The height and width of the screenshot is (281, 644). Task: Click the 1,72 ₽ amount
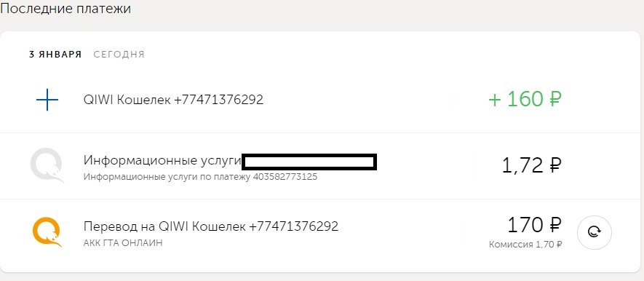tap(531, 165)
